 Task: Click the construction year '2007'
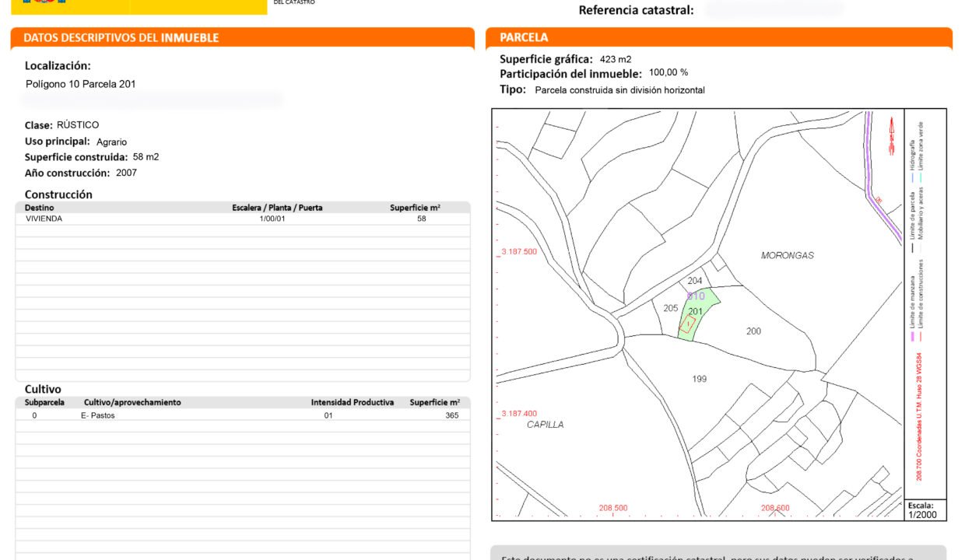point(126,173)
